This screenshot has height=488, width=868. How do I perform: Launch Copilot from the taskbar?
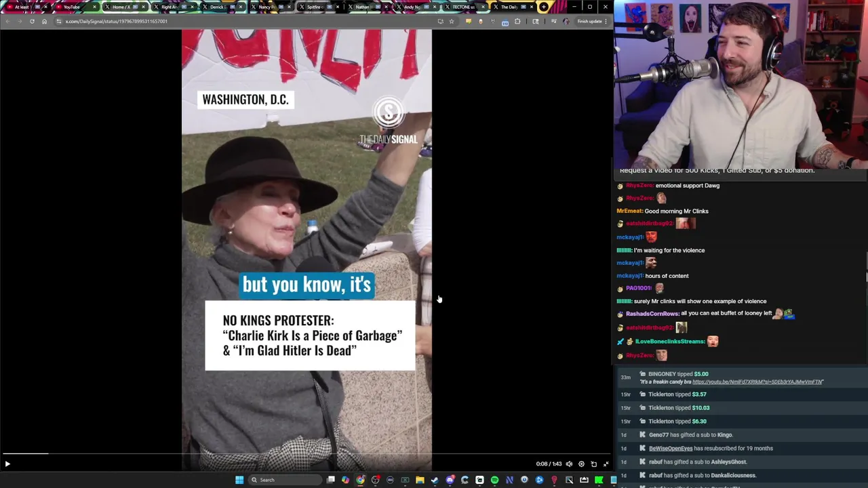coord(345,480)
